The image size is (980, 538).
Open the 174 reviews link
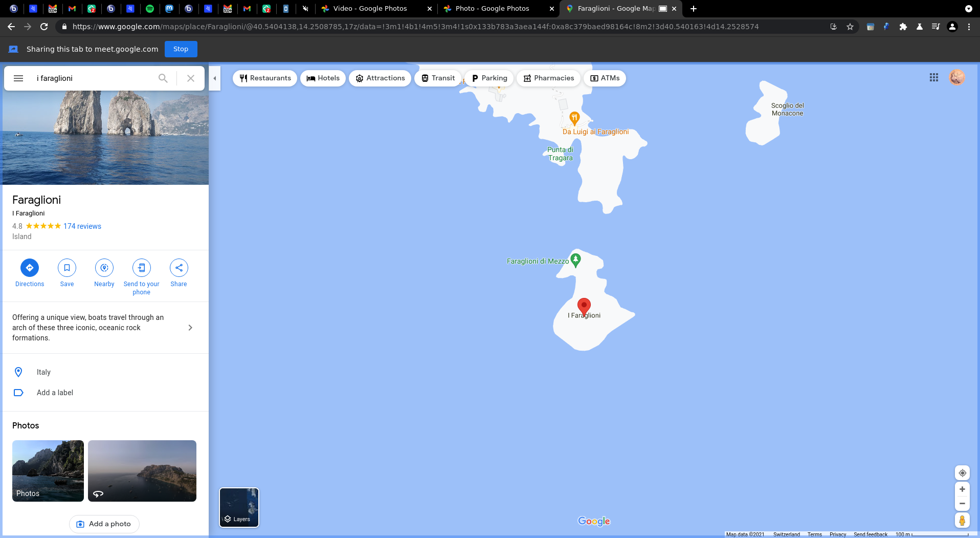82,226
